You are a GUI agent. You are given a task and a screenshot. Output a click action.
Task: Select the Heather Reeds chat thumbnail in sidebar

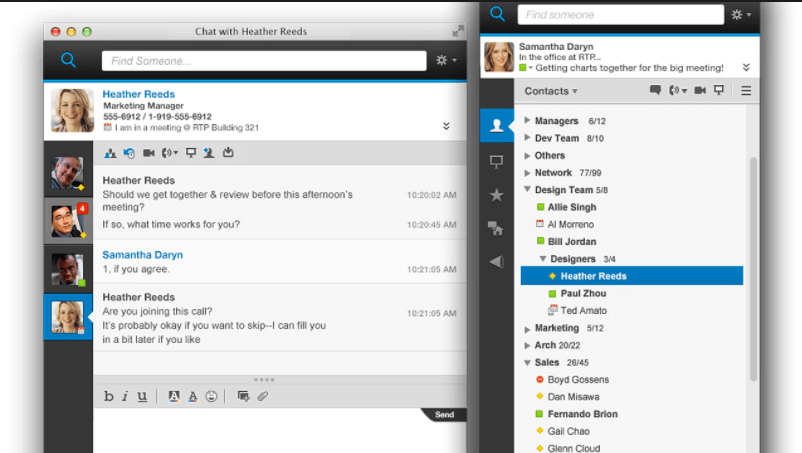[x=68, y=317]
